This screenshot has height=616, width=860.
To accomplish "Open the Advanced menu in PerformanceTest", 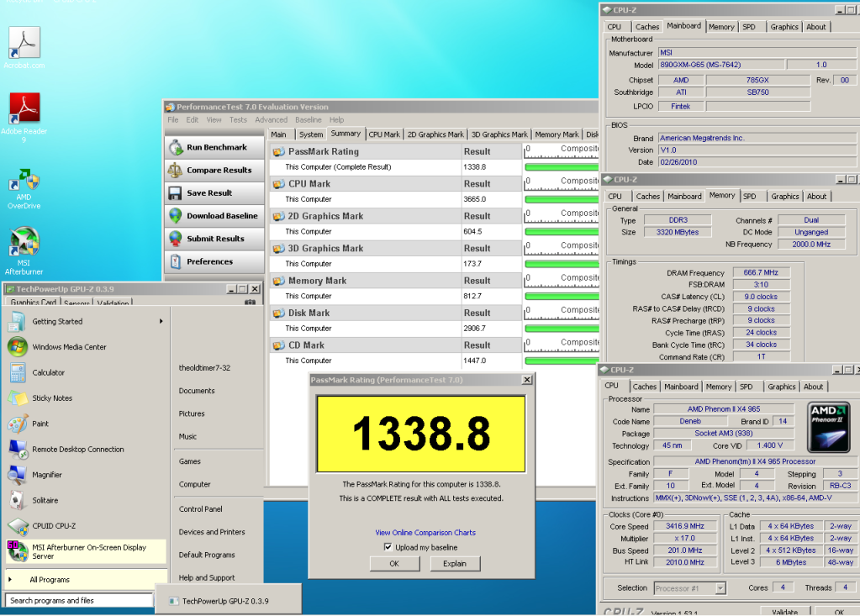I will point(271,120).
